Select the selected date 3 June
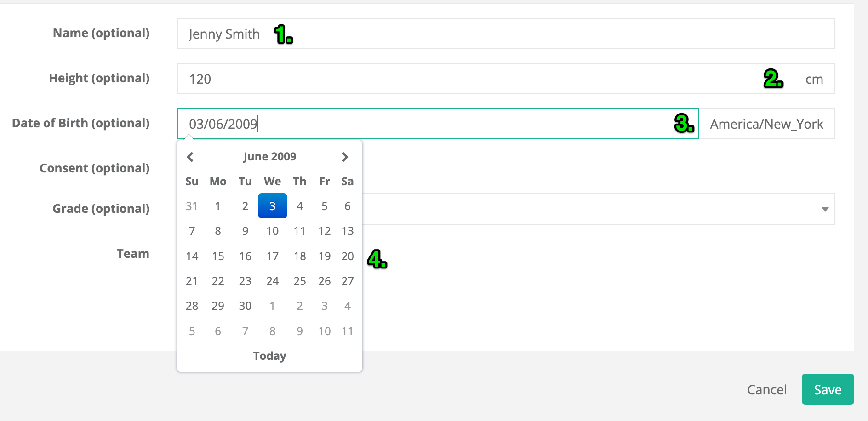The image size is (868, 421). (273, 206)
